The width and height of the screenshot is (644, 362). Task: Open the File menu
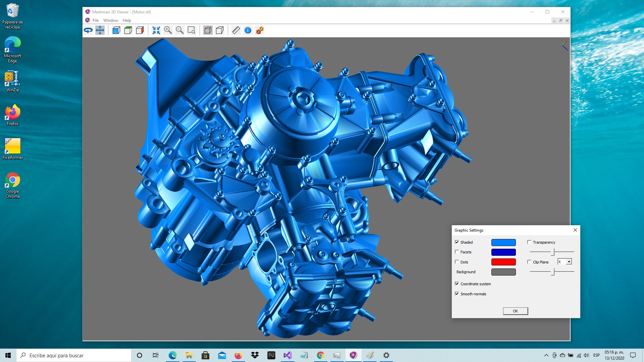tap(96, 20)
